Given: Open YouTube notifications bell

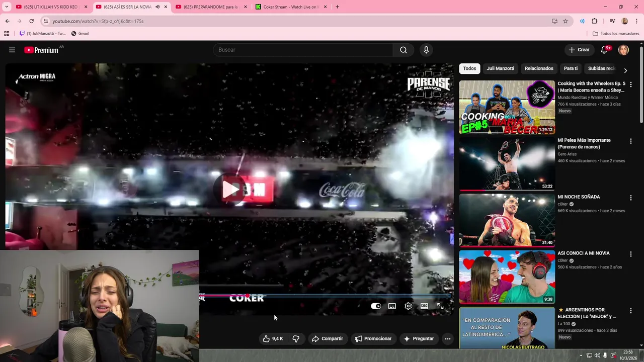Looking at the screenshot, I should point(605,50).
